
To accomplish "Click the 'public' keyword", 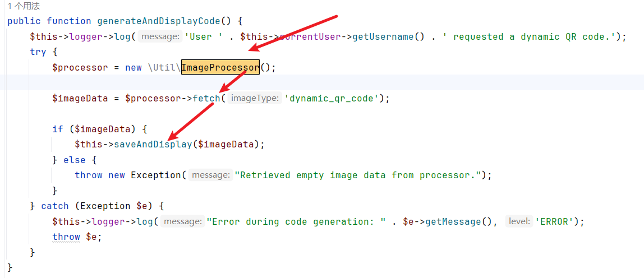I will (x=24, y=21).
